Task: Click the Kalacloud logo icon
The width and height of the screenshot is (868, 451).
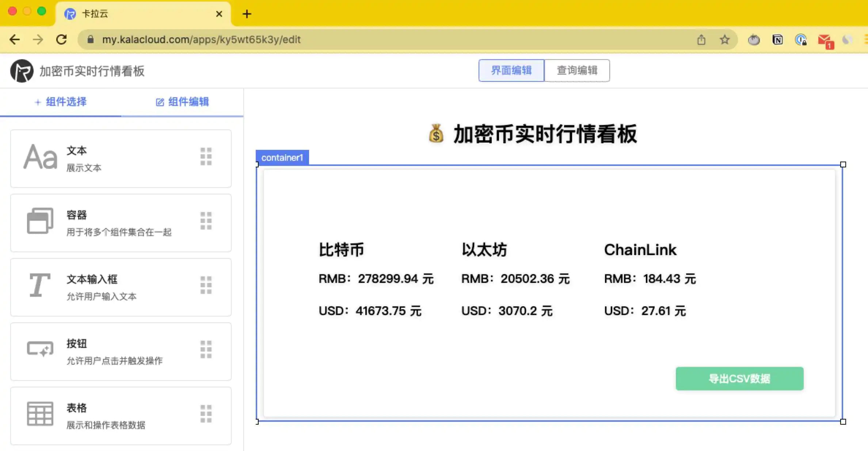Action: coord(22,71)
